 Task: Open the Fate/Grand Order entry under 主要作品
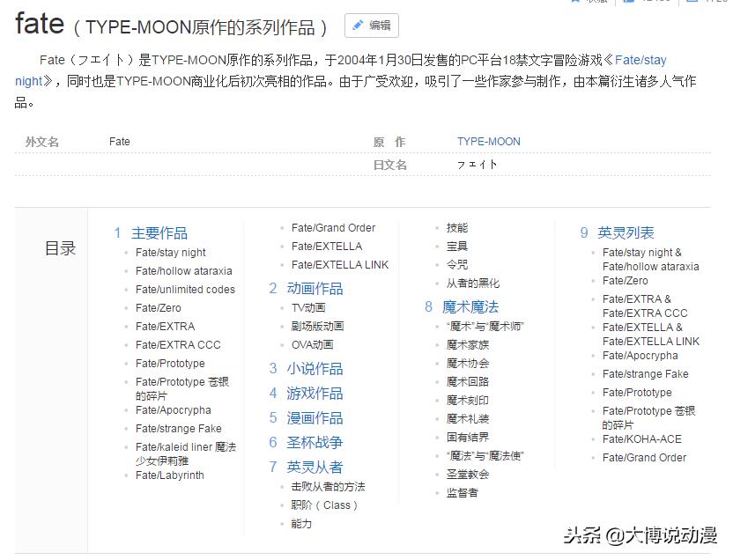pyautogui.click(x=333, y=227)
